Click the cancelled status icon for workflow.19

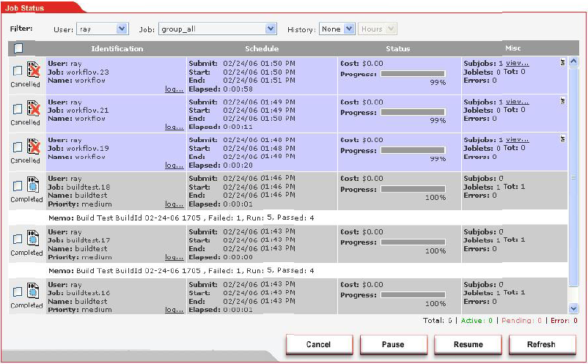click(33, 146)
